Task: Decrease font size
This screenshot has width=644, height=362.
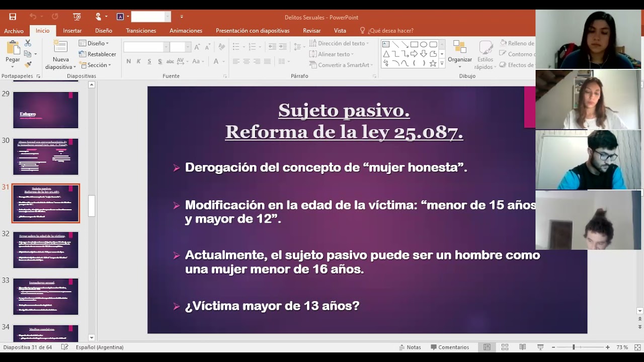Action: [x=207, y=47]
